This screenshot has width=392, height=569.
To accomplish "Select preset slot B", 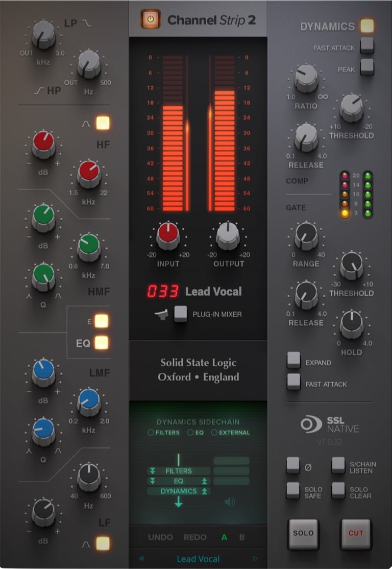I will [242, 537].
